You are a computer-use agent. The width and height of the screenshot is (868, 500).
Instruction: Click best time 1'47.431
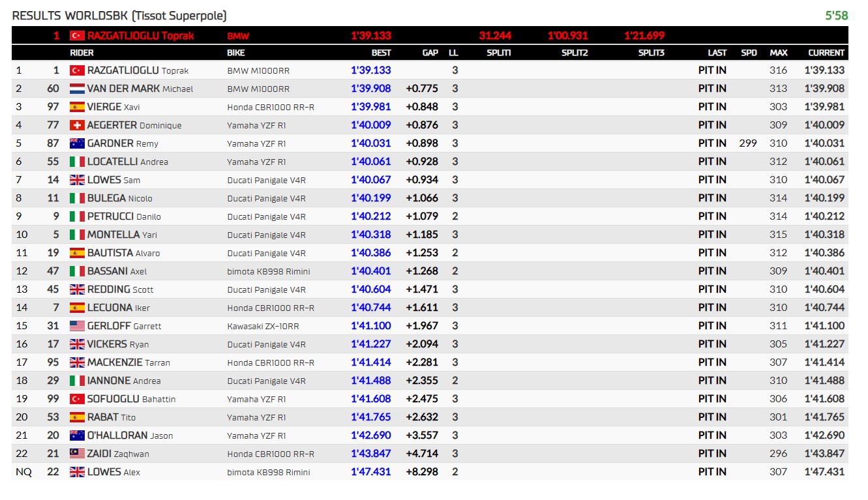point(371,472)
